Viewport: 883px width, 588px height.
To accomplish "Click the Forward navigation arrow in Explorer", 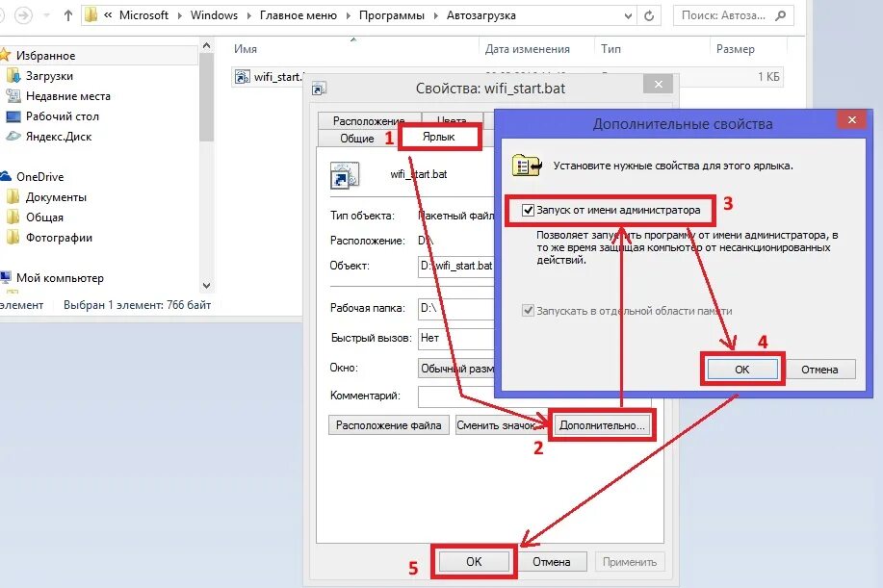I will pos(23,15).
